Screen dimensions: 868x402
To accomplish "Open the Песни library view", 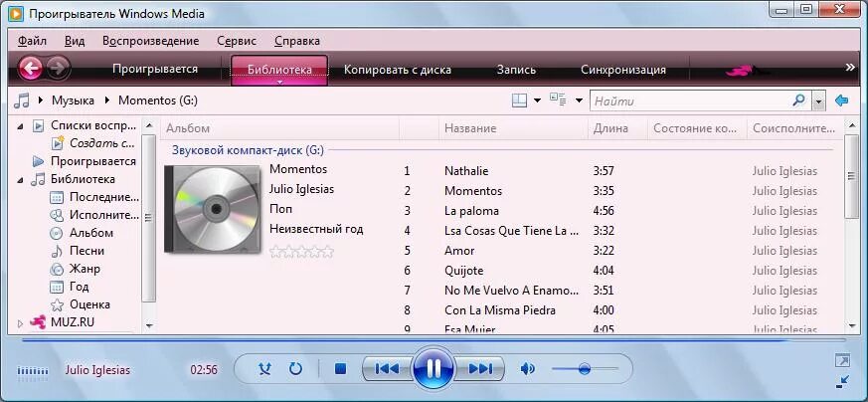I will tap(87, 251).
